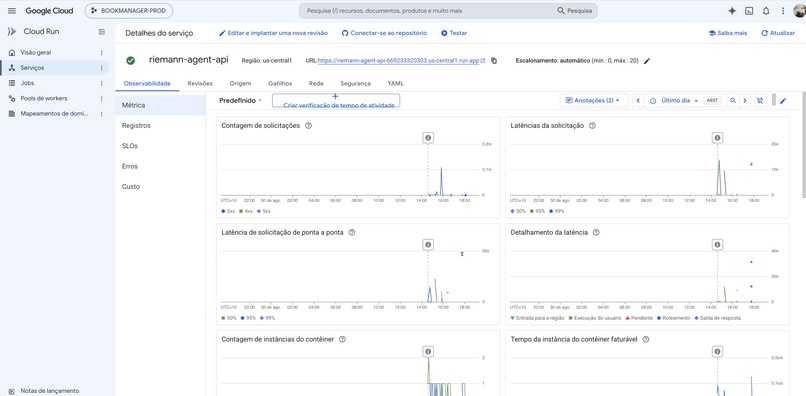Toggle 50% legend in Latências da solicitação

518,211
